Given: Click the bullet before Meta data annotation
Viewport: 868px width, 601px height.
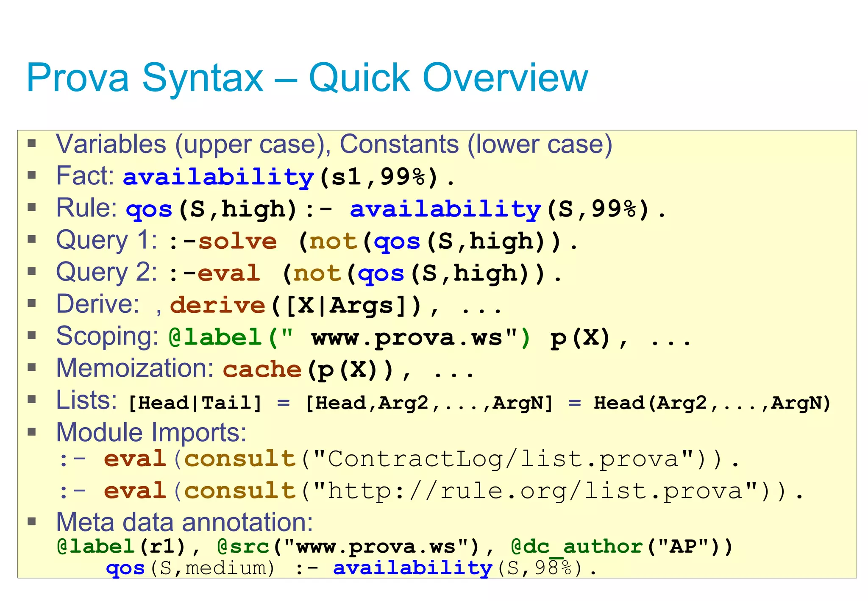Looking at the screenshot, I should click(x=32, y=521).
